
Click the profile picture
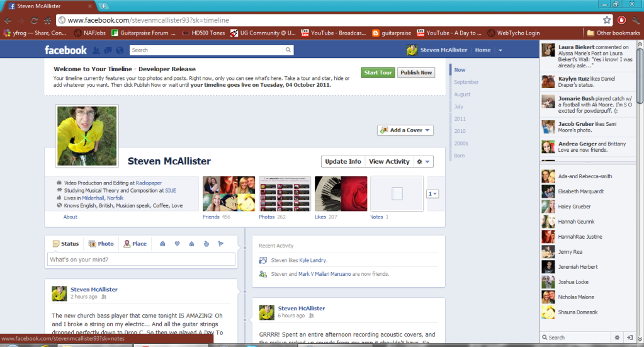point(87,136)
